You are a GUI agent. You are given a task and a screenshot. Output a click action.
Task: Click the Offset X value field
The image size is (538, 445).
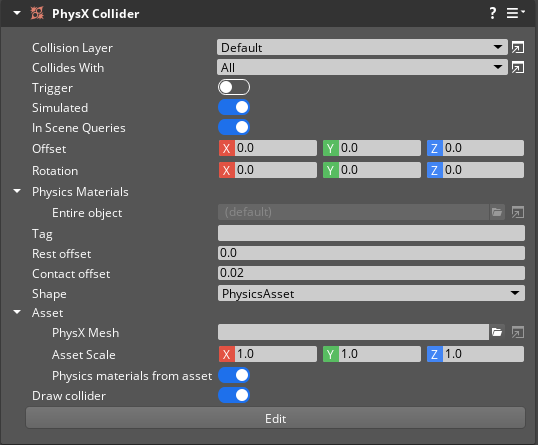pos(276,148)
